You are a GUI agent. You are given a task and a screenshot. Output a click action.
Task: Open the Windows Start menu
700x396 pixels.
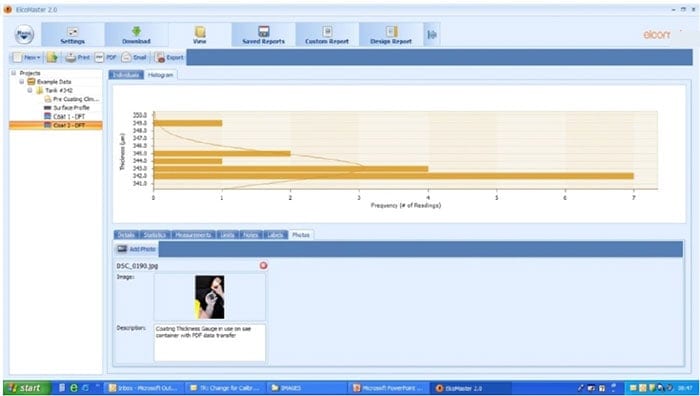coord(27,388)
